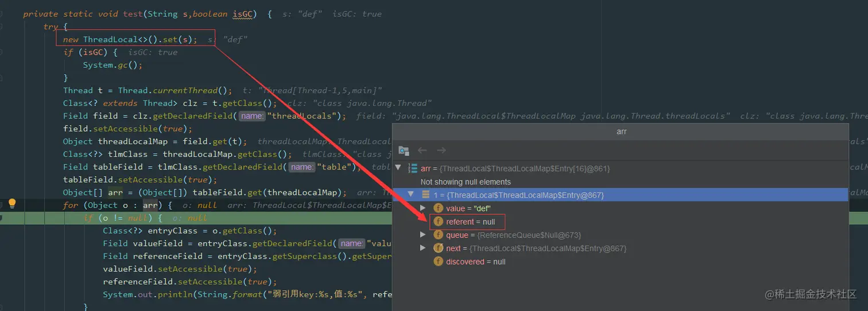
Task: Click the 'arr' popup title bar
Action: [x=621, y=131]
